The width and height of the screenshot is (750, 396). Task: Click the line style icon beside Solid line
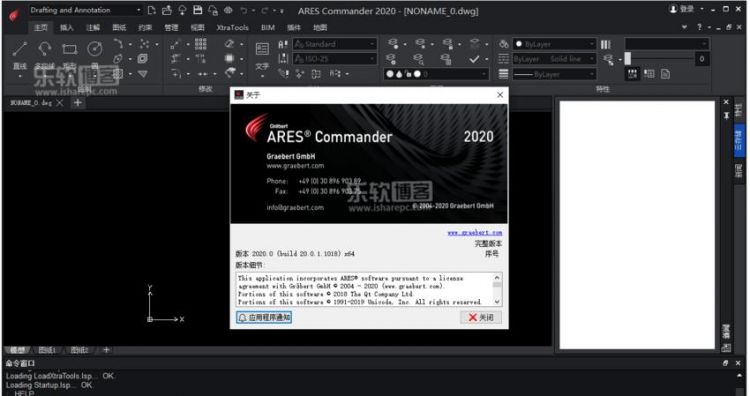tap(503, 59)
